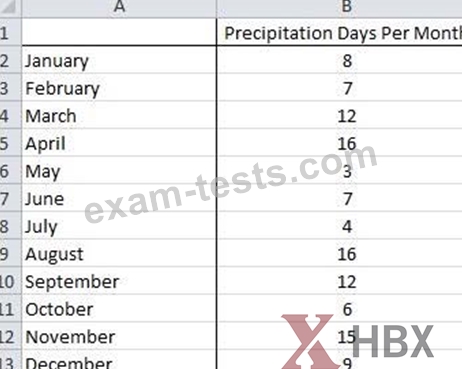Click the Precipitation Days Per Month cell

click(x=339, y=32)
